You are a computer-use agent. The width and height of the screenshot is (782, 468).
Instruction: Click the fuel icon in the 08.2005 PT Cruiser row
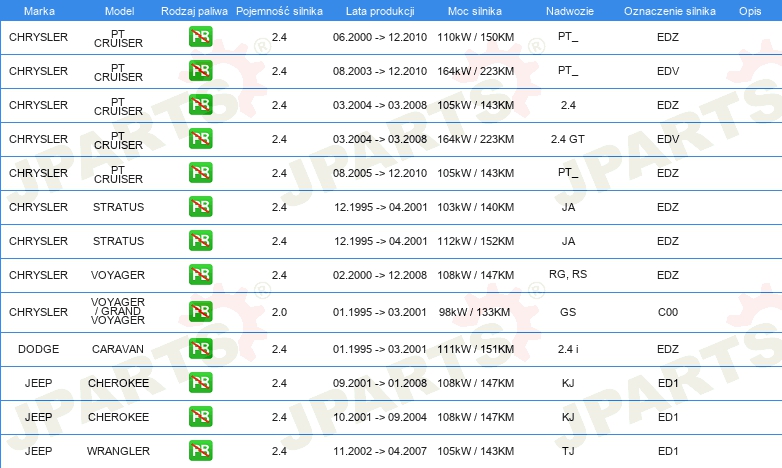[200, 173]
